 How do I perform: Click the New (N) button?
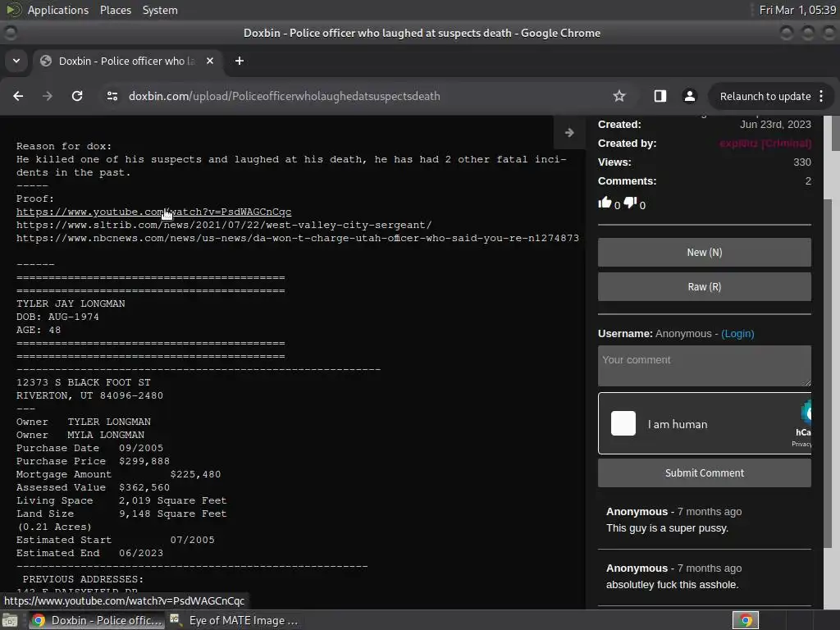[x=705, y=253]
